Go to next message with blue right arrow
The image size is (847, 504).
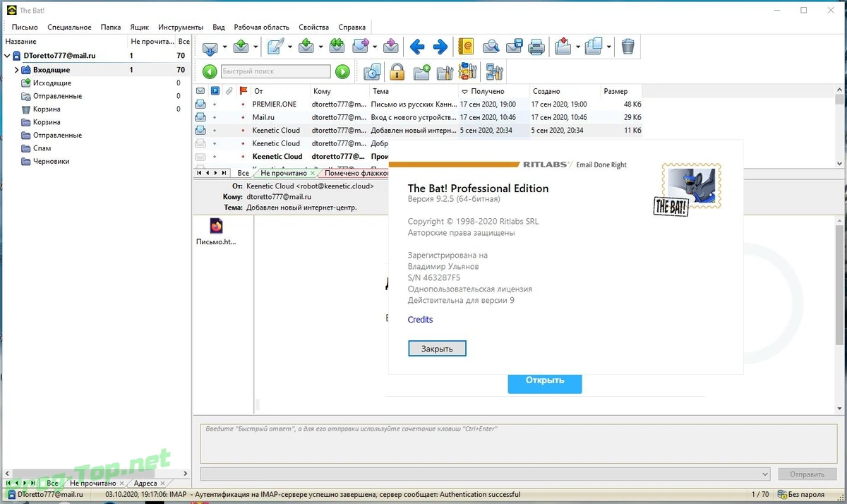[440, 48]
